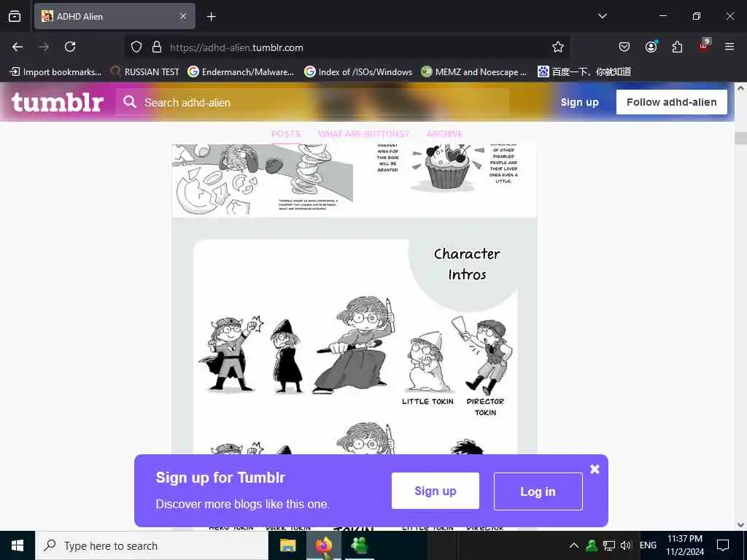Open network status tray icon
Viewport: 747px width, 560px height.
609,545
